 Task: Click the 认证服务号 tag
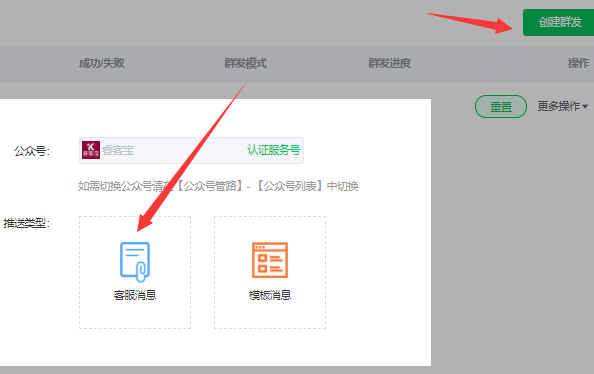tap(274, 150)
